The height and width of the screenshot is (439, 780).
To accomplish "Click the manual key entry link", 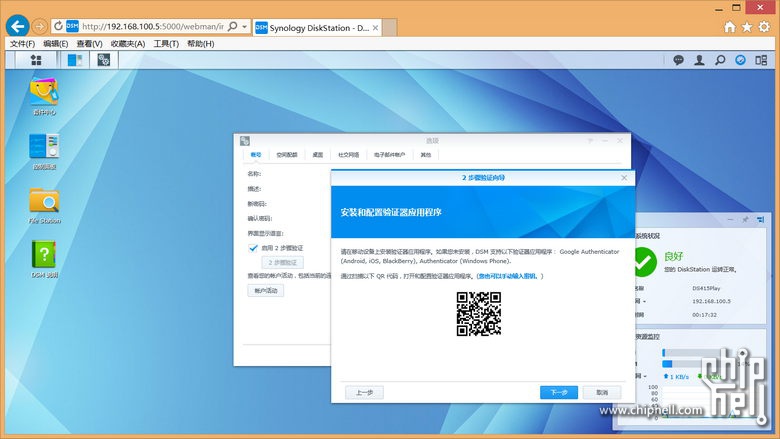I will coord(508,276).
